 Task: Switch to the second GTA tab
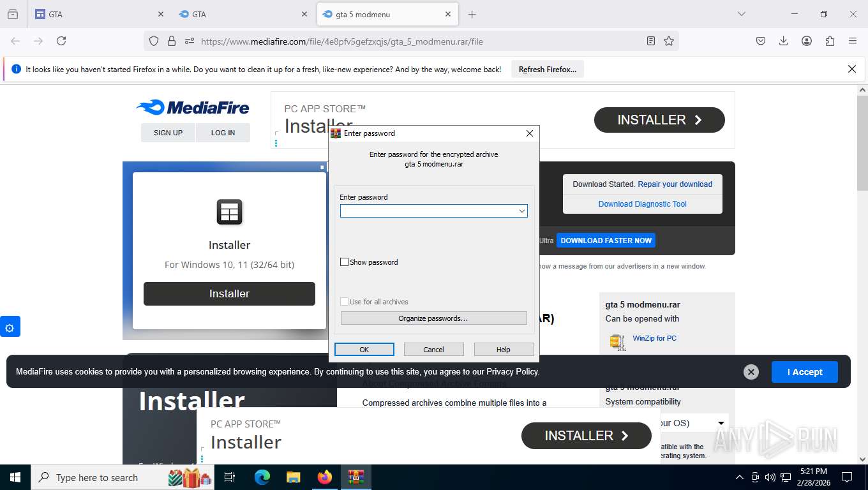[243, 14]
